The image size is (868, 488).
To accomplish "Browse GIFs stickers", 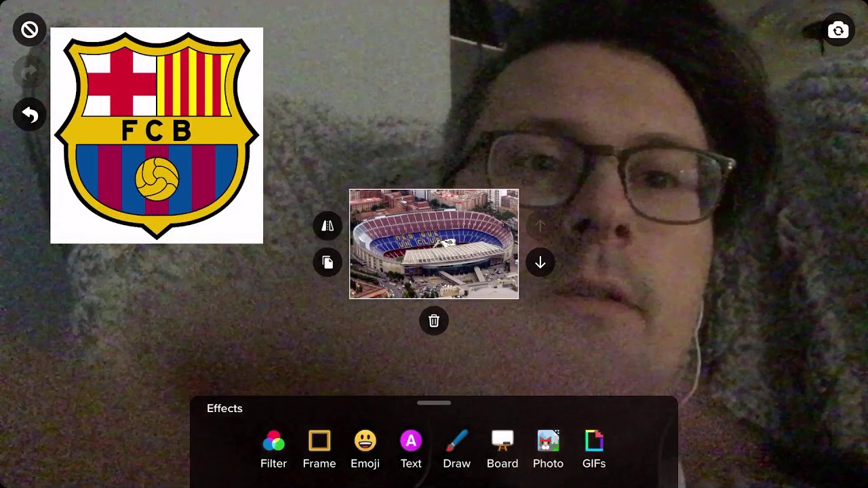I will click(x=594, y=449).
